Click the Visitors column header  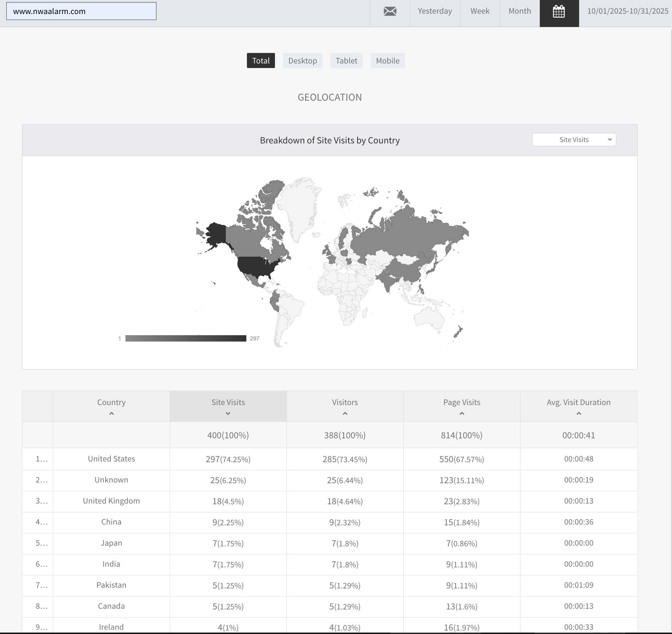[x=345, y=406]
